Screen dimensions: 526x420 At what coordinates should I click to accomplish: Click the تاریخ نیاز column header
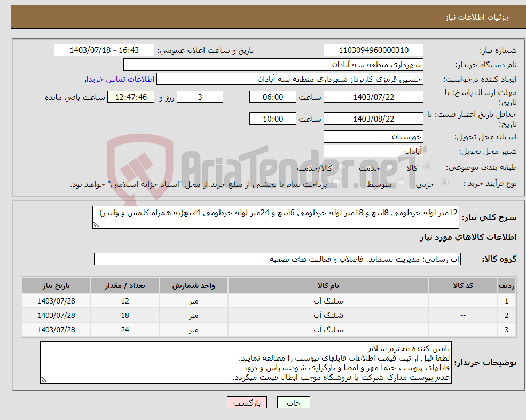coord(56,285)
